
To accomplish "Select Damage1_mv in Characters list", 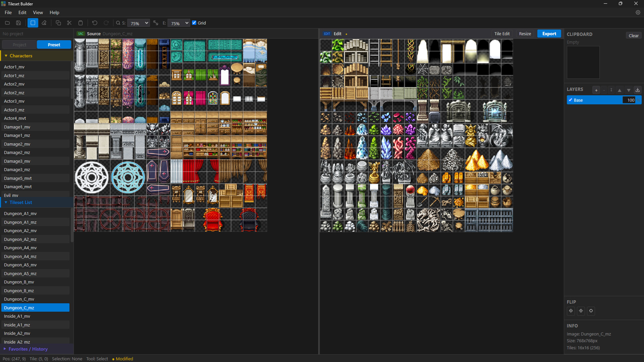I will pyautogui.click(x=35, y=127).
